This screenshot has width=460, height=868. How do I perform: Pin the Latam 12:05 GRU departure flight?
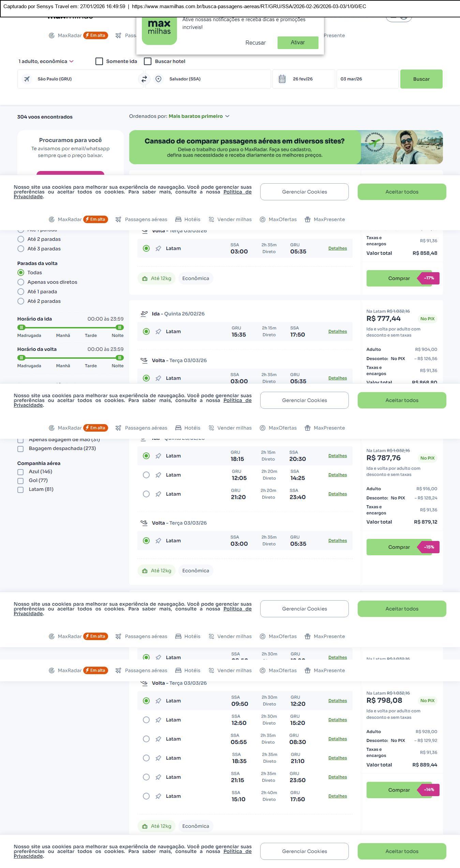pyautogui.click(x=158, y=475)
